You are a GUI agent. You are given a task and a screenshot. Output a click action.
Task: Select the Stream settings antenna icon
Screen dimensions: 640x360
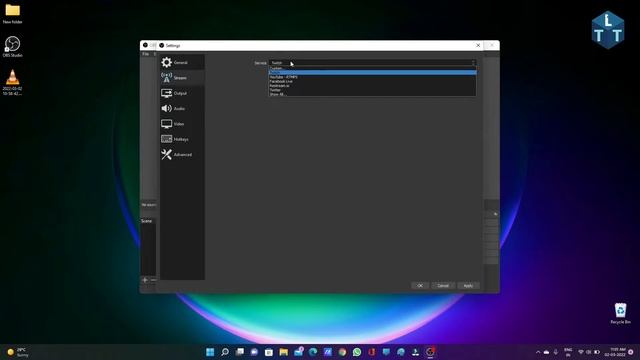click(167, 78)
